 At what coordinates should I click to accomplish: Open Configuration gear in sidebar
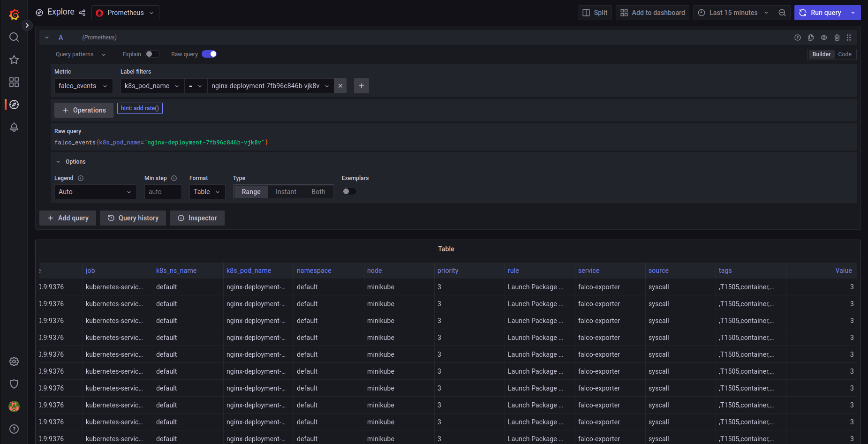pyautogui.click(x=14, y=361)
